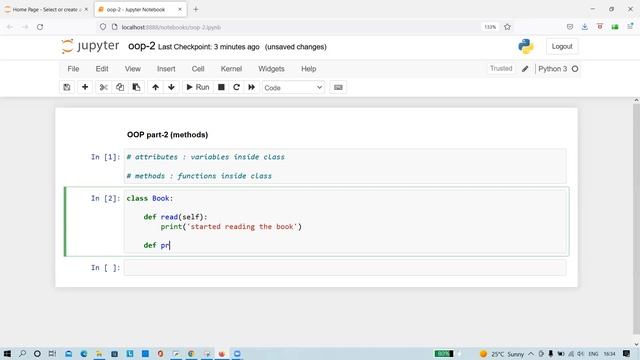640x360 pixels.
Task: Save the notebook with the floppy disk icon
Action: (67, 87)
